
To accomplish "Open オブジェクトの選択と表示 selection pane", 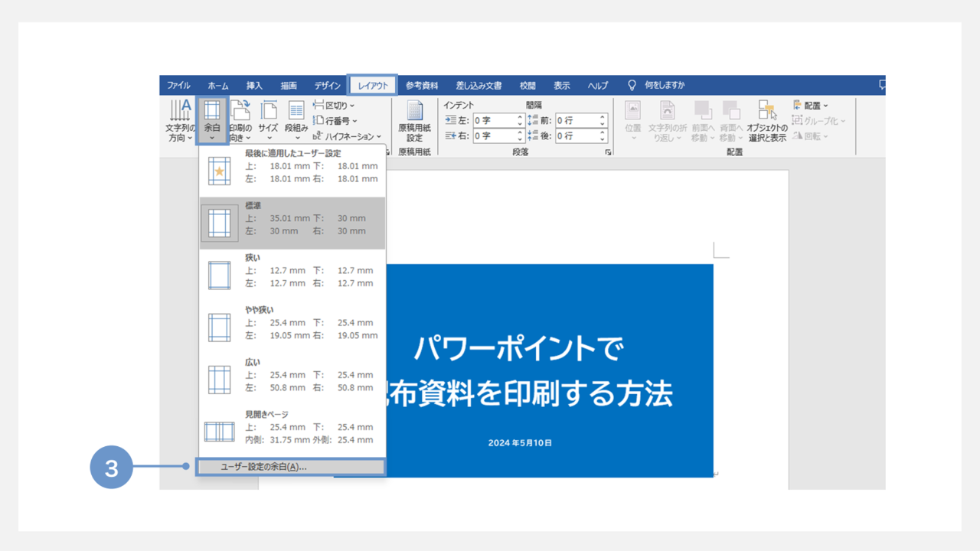I will click(x=766, y=121).
